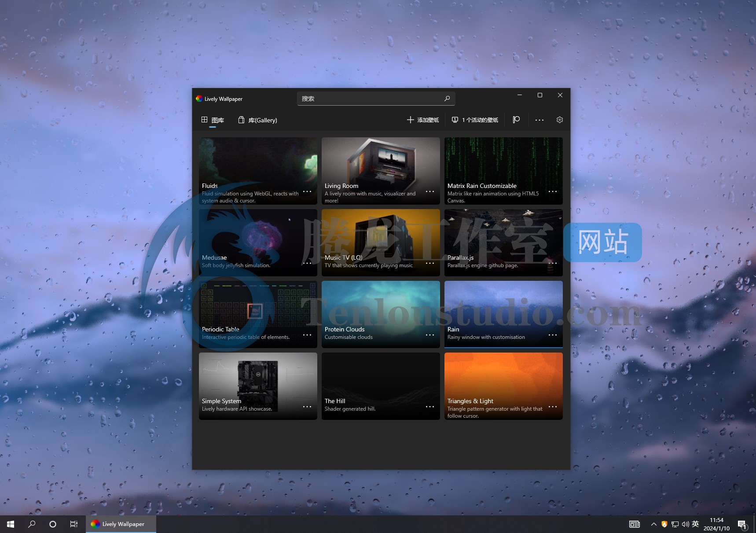The height and width of the screenshot is (533, 756).
Task: Click the search magnifier icon in the search box
Action: [x=447, y=99]
